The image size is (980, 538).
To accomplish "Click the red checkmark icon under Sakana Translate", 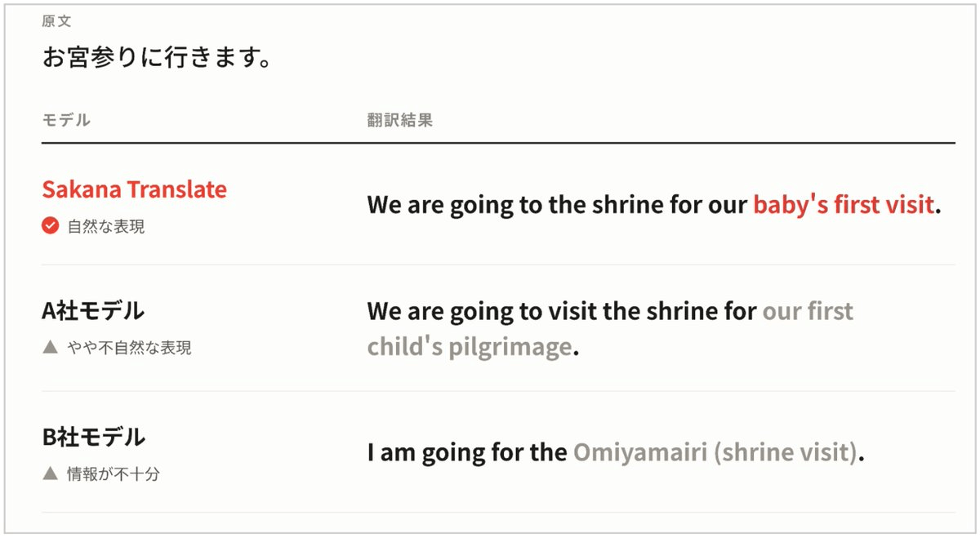I will click(50, 226).
